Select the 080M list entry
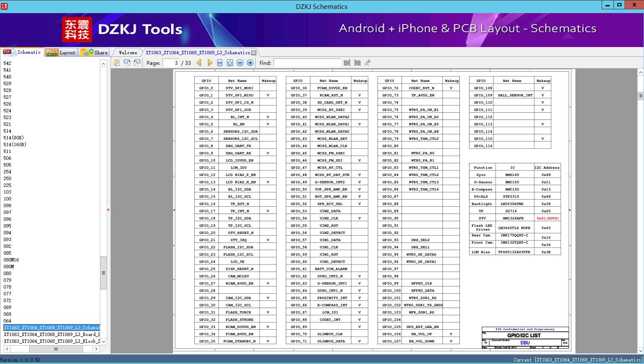Image resolution: width=644 pixels, height=364 pixels. pyautogui.click(x=9, y=267)
